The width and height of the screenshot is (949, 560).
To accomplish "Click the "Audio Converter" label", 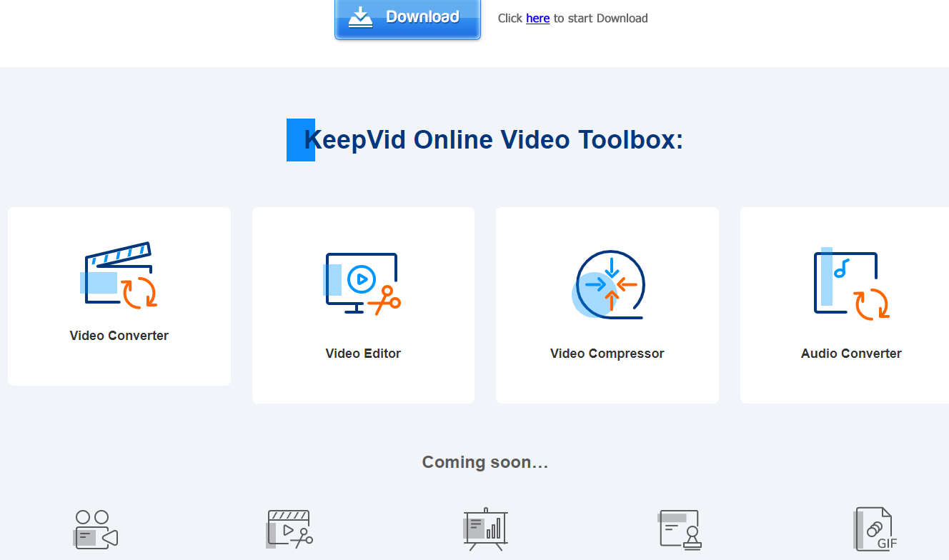I will pyautogui.click(x=851, y=353).
